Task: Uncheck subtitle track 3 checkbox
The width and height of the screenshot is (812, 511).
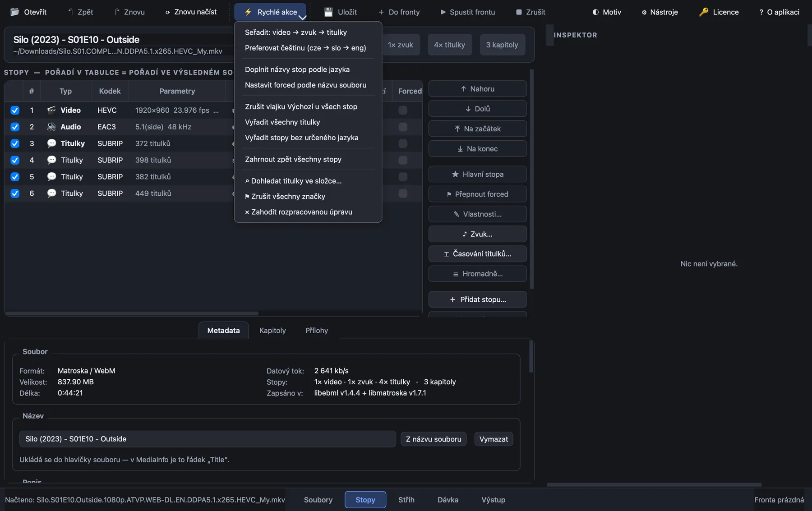Action: 15,143
